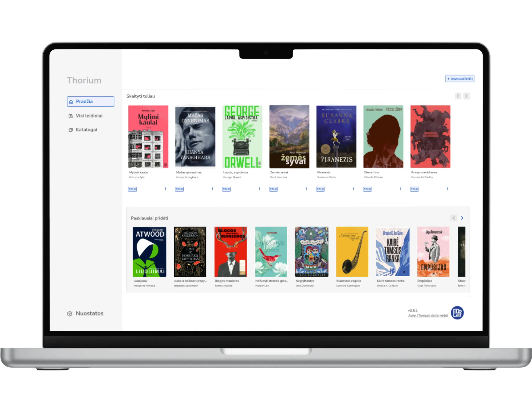The width and height of the screenshot is (532, 415).
Task: Click EPUB tag under Lapok, aspidistra
Action: (x=226, y=189)
